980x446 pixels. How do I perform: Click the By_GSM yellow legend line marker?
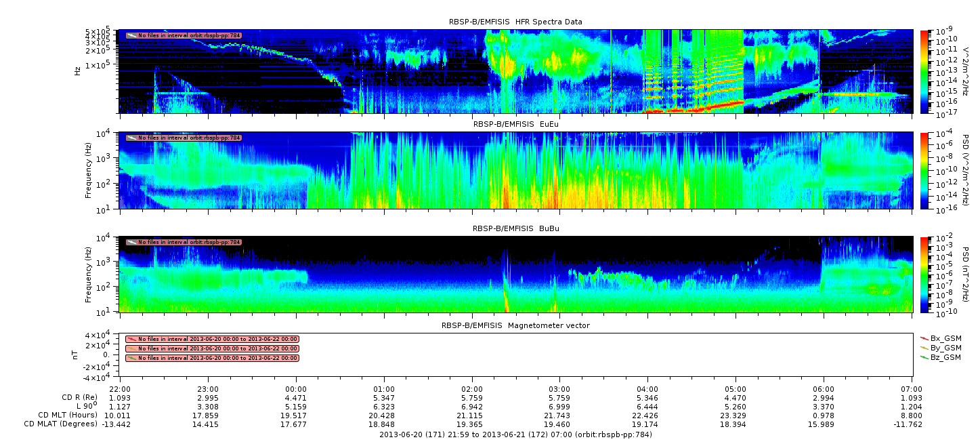tap(924, 347)
